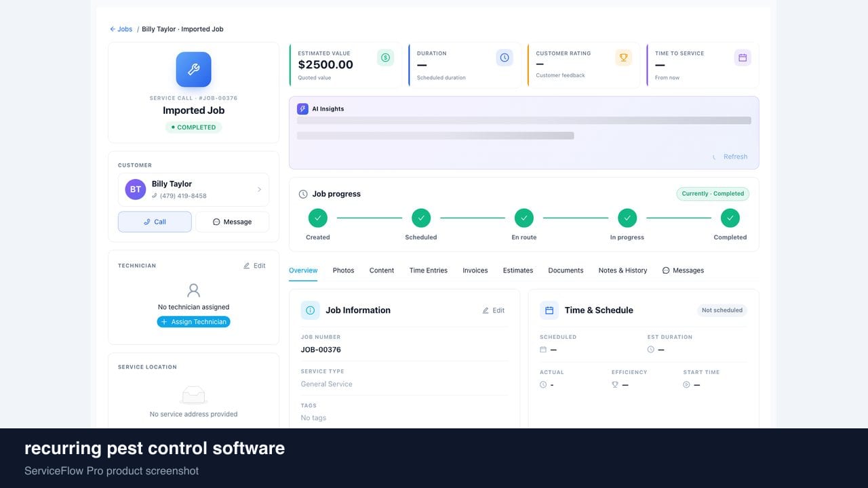This screenshot has height=488, width=868.
Task: Switch to the Overview tab
Action: (303, 270)
